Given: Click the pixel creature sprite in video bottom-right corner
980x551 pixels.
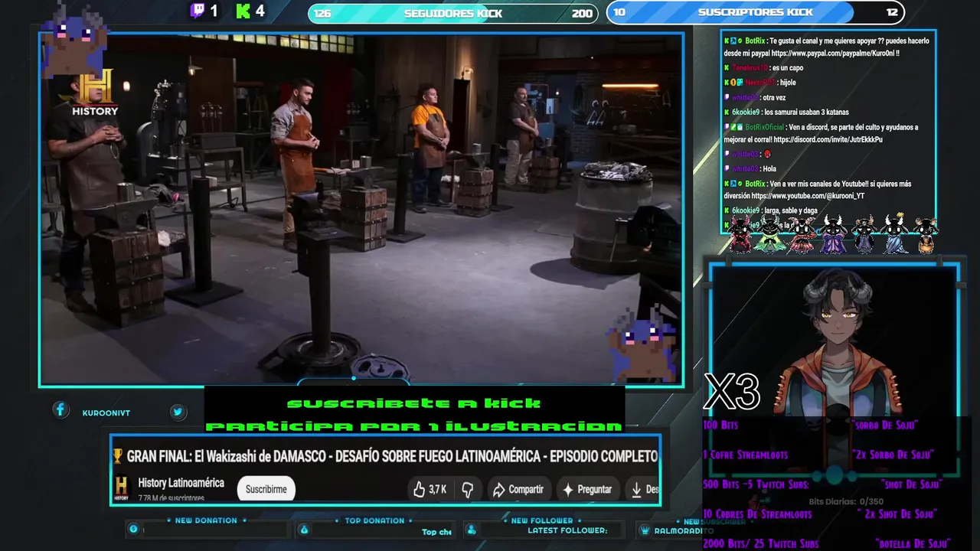Looking at the screenshot, I should coord(641,342).
